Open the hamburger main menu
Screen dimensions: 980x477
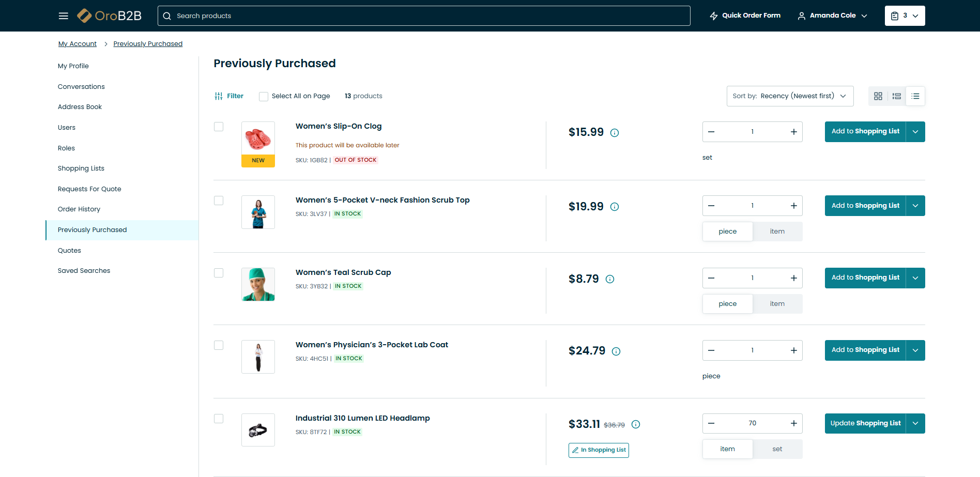pos(64,16)
